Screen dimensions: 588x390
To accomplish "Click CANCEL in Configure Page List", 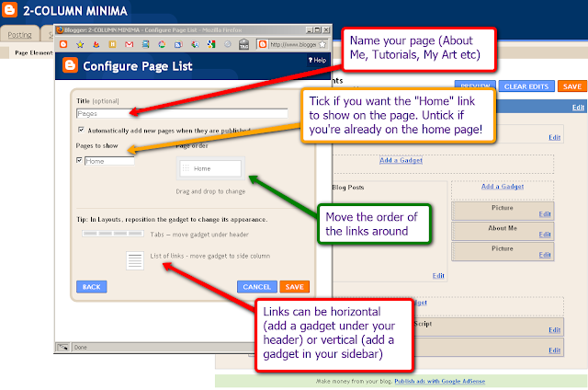I will tap(257, 287).
